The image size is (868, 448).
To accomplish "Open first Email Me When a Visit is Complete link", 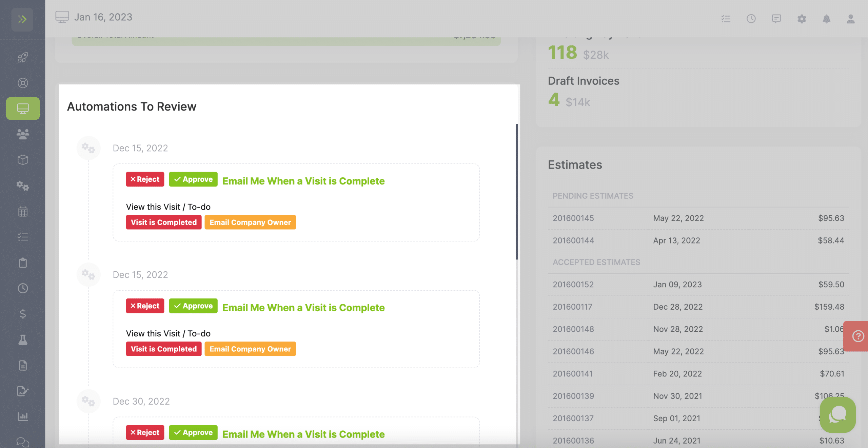I will [x=303, y=181].
